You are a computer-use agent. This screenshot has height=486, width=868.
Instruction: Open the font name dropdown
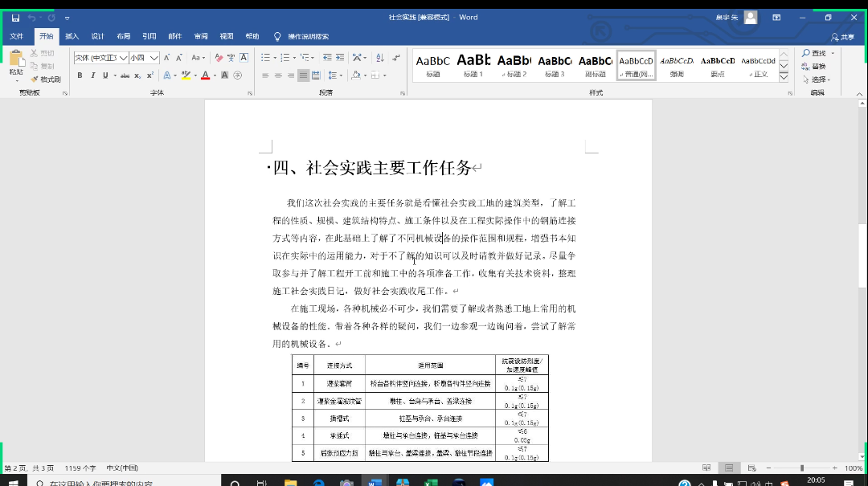pos(123,58)
